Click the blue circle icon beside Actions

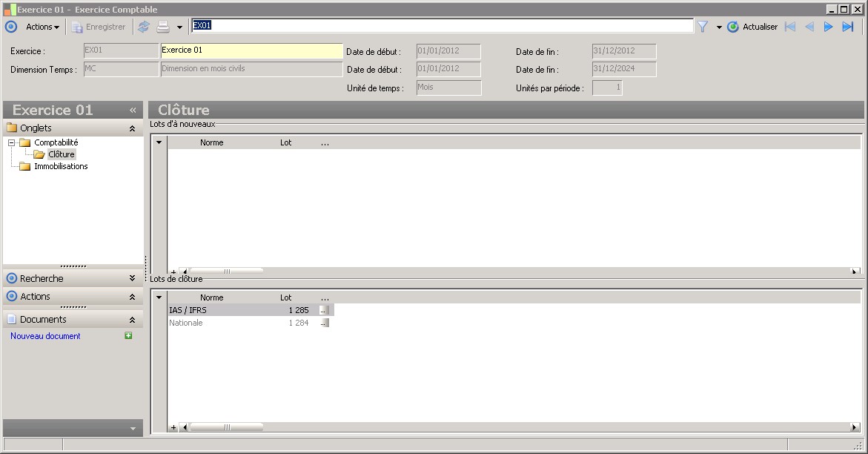(x=11, y=27)
